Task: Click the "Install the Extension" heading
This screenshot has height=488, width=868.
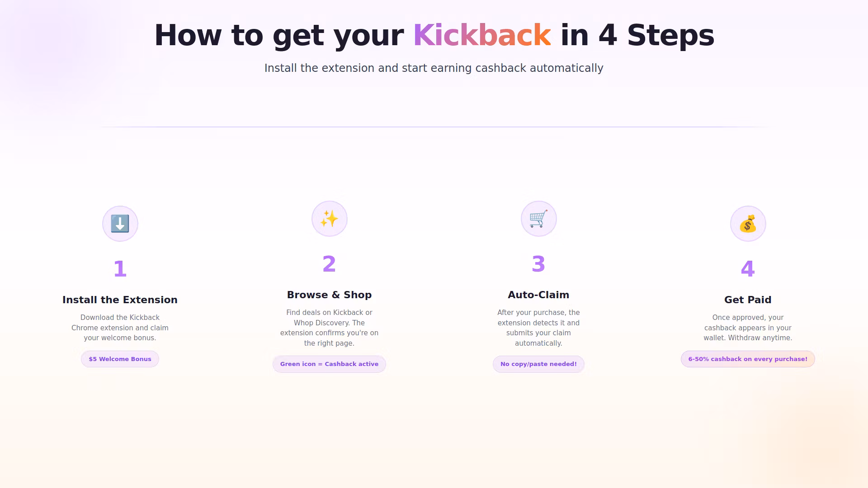Action: click(x=120, y=300)
